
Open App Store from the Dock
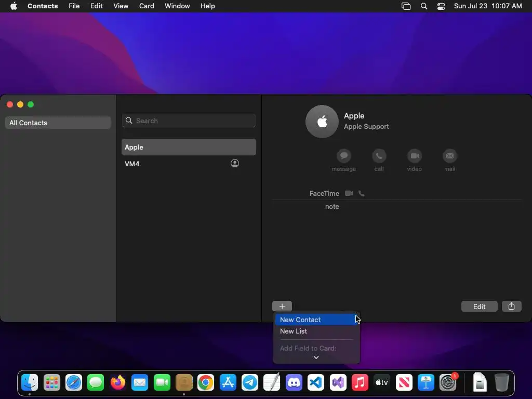[x=228, y=382]
